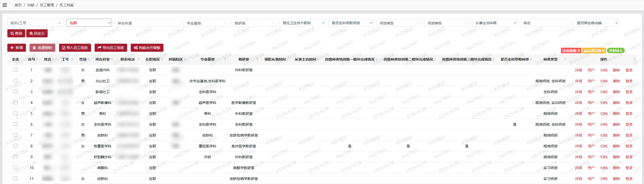Screen dimensions: 644x184
Task: Navigate to 员工管理 in the breadcrumb
Action: tap(47, 5)
